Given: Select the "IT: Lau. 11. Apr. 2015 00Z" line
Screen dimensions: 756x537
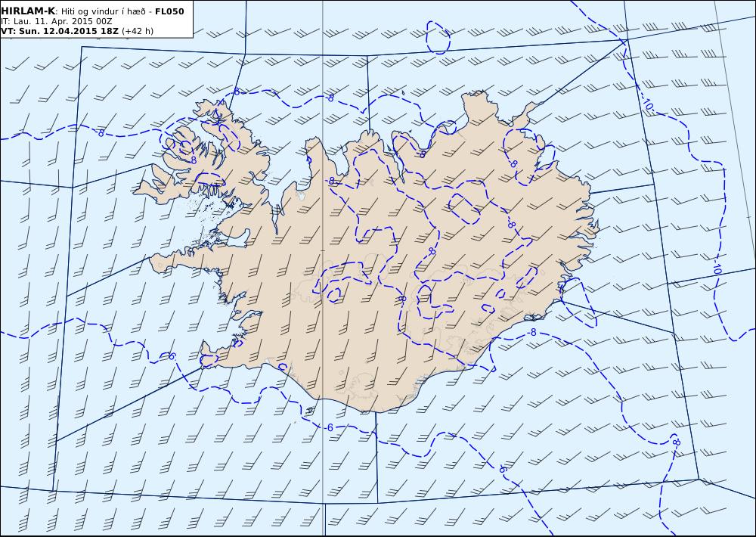Looking at the screenshot, I should coord(57,21).
